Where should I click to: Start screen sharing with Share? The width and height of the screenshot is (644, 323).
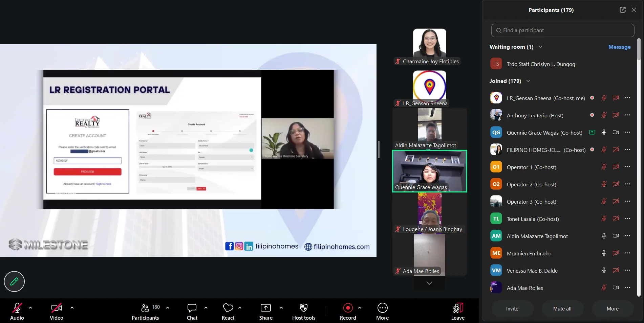pyautogui.click(x=266, y=311)
